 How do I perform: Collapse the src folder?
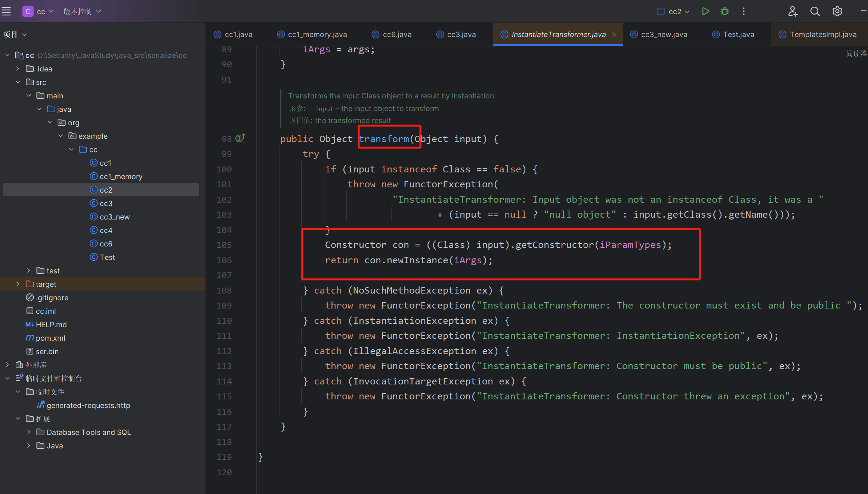[x=18, y=82]
